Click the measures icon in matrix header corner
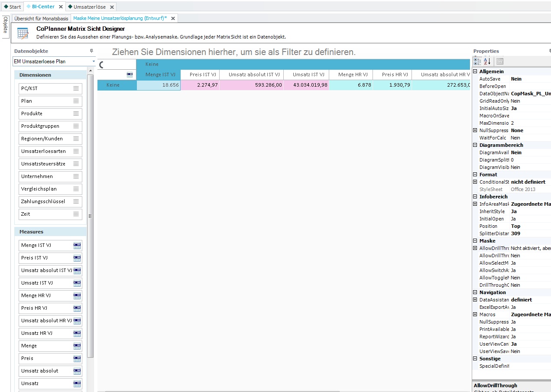Image resolution: width=551 pixels, height=392 pixels. coord(130,75)
